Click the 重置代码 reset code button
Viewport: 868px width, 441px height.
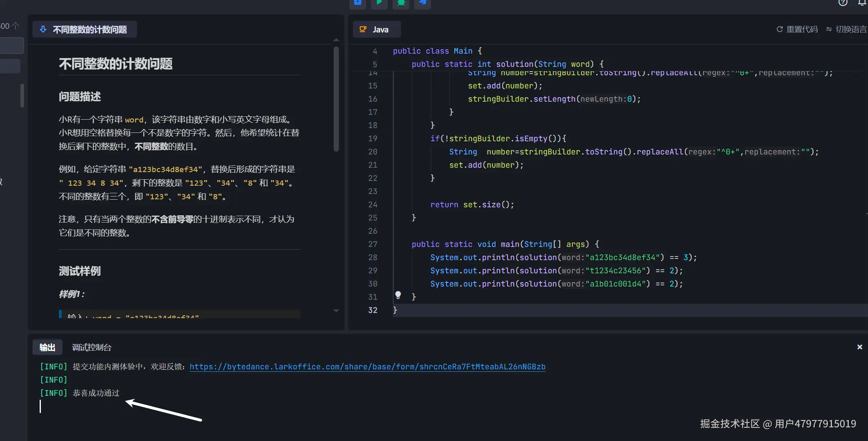pyautogui.click(x=797, y=29)
